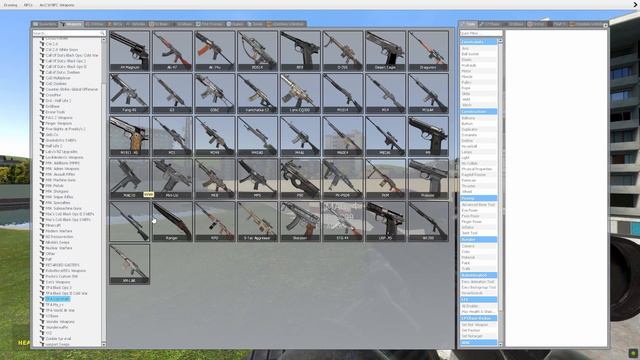Image resolution: width=640 pixels, height=360 pixels.
Task: Choose the Desert Eagle pistol tile
Action: click(x=385, y=51)
